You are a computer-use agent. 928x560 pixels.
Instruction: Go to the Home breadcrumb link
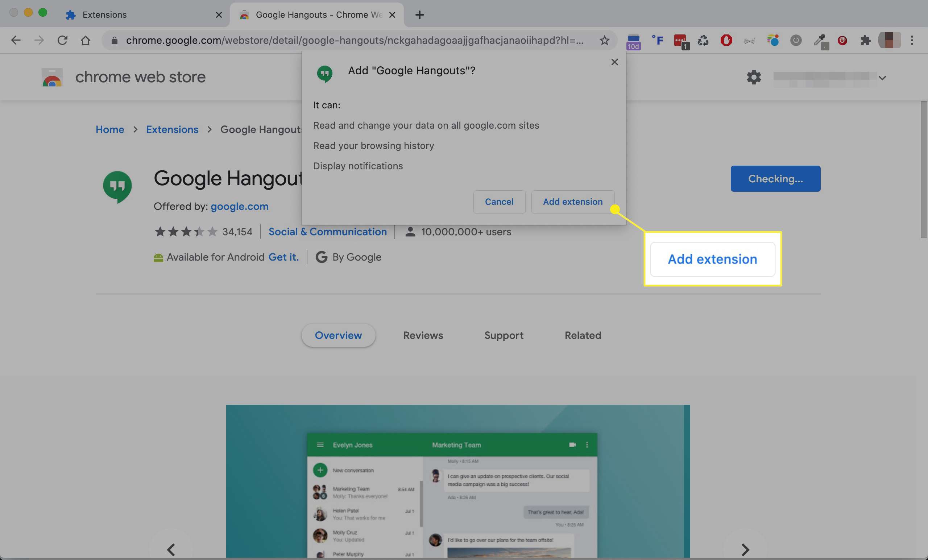coord(109,129)
